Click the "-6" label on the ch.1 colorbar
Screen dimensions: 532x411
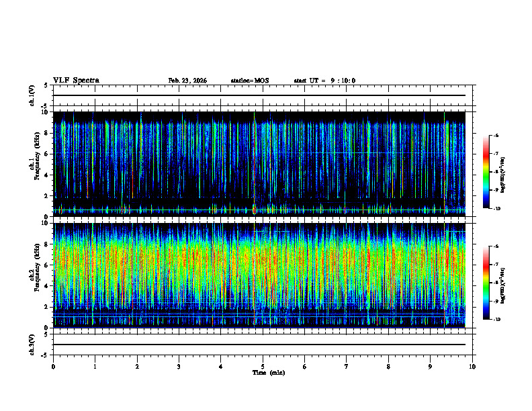(496, 136)
